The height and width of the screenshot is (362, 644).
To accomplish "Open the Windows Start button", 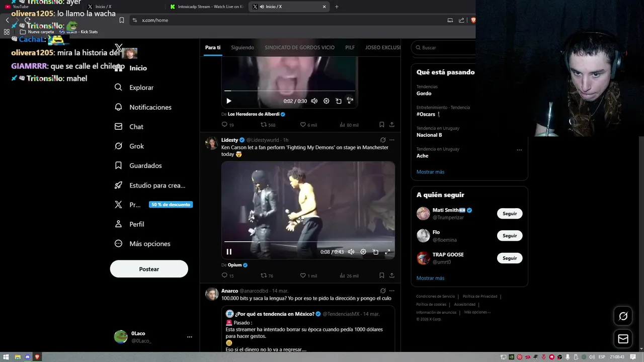I will pyautogui.click(x=6, y=357).
